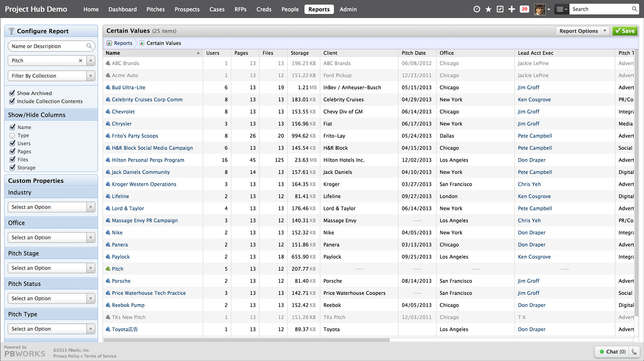Disable the Include Collection Contents option
The width and height of the screenshot is (644, 361).
pos(12,101)
